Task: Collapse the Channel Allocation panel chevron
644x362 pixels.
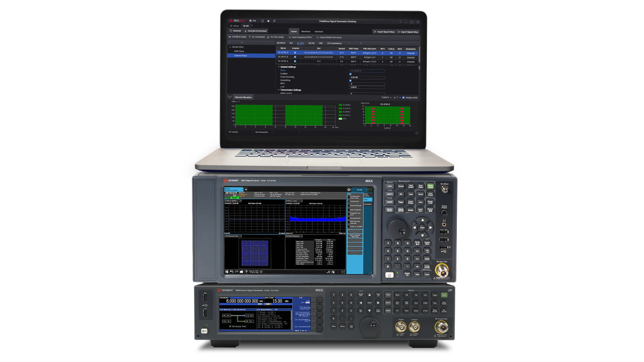Action: coord(230,97)
